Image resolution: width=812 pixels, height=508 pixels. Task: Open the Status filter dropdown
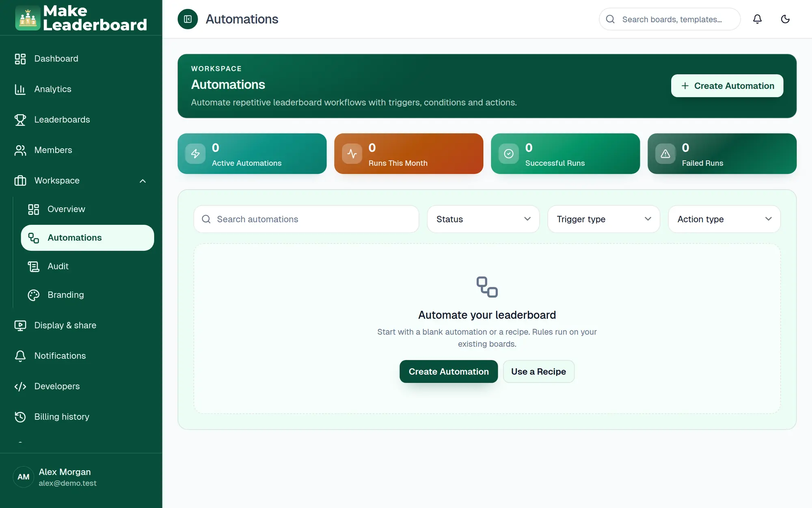[x=483, y=219]
